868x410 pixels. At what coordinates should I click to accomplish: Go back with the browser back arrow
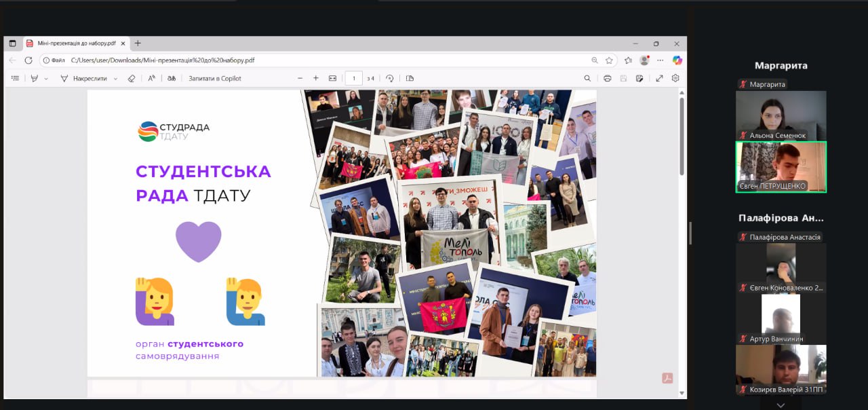tap(12, 60)
